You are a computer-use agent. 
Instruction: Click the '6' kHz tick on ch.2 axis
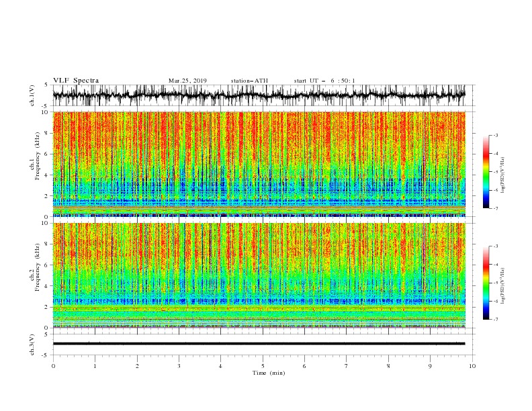tap(47, 265)
